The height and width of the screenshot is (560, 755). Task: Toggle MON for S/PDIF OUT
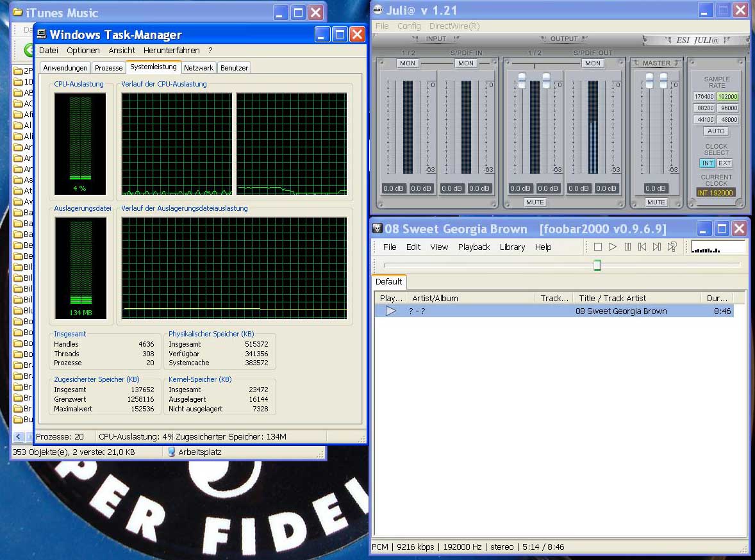(x=593, y=63)
